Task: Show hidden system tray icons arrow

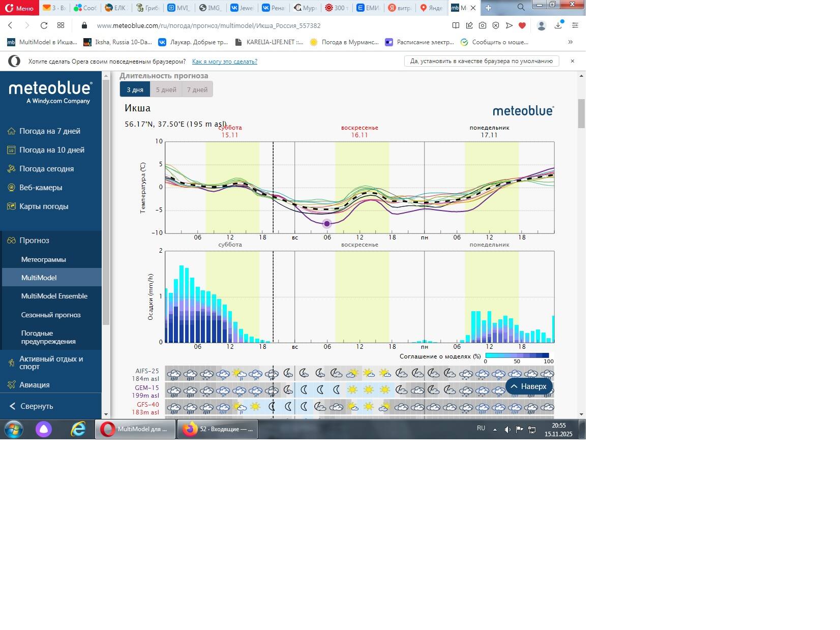Action: pos(495,430)
